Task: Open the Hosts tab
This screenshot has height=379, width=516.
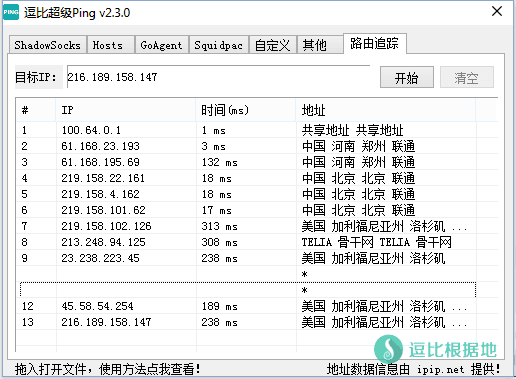Action: pos(111,45)
